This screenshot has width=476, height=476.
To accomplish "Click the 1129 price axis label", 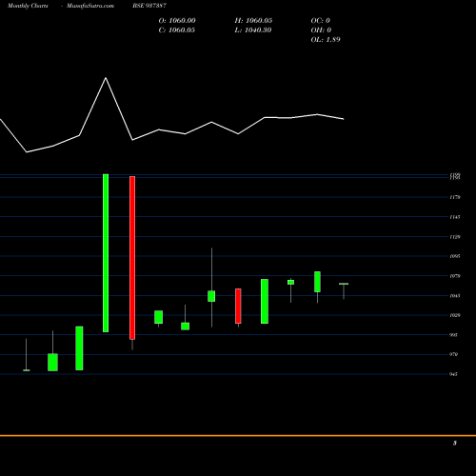I will [455, 237].
